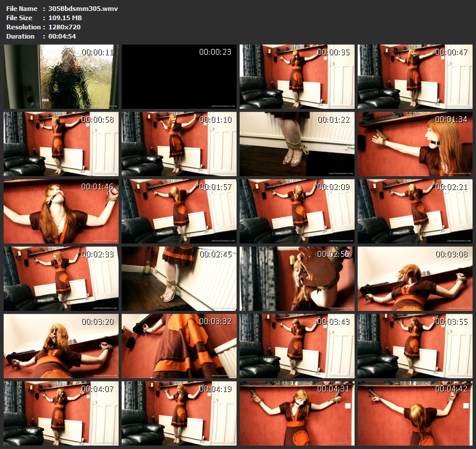Open the thumbnail stamped 00:00:47
476x449 pixels.
pyautogui.click(x=415, y=77)
